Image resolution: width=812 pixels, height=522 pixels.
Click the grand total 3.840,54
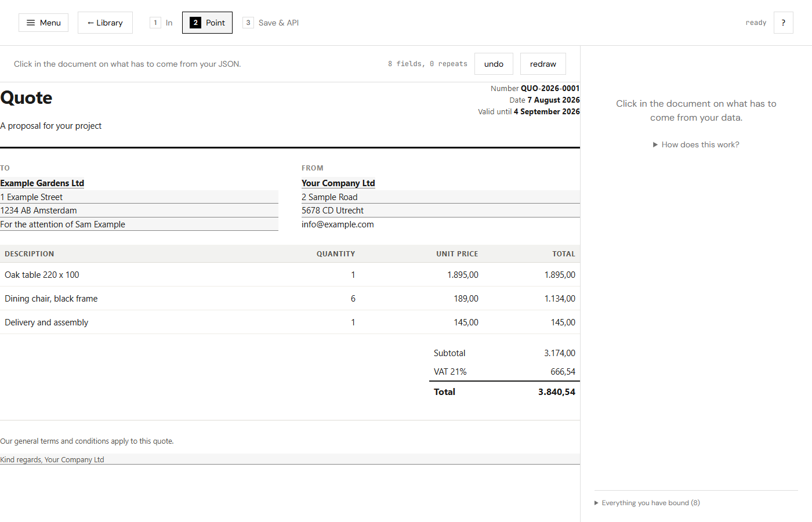(557, 392)
